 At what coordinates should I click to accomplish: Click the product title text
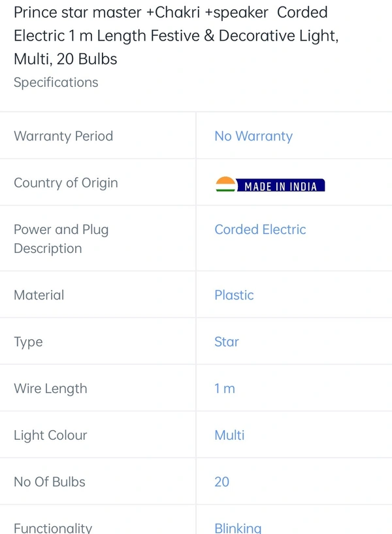(176, 35)
